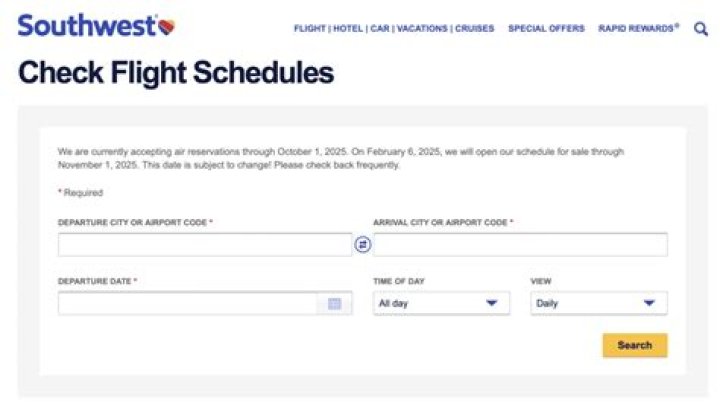Screen dimensions: 720x409
Task: Swap departure and arrival cities
Action: tap(363, 244)
